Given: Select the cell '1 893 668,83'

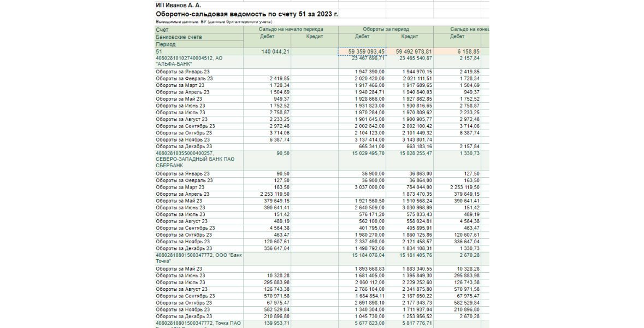Looking at the screenshot, I should (362, 269).
